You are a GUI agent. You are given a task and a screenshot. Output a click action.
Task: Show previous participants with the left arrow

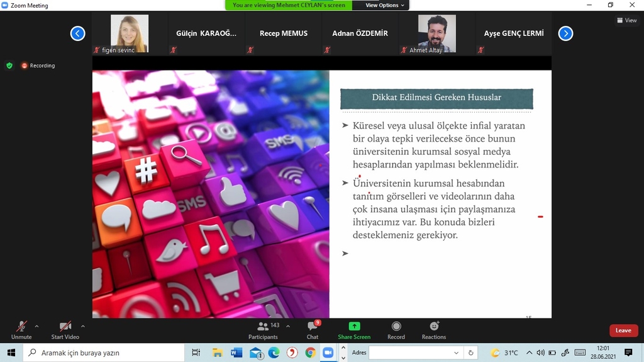[77, 33]
